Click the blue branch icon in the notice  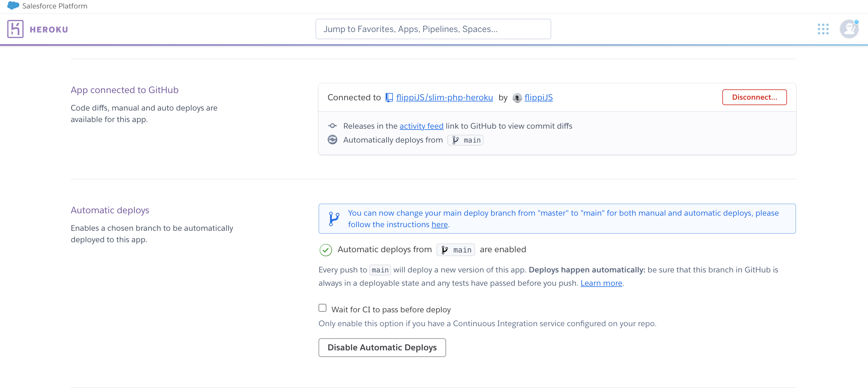pos(334,219)
